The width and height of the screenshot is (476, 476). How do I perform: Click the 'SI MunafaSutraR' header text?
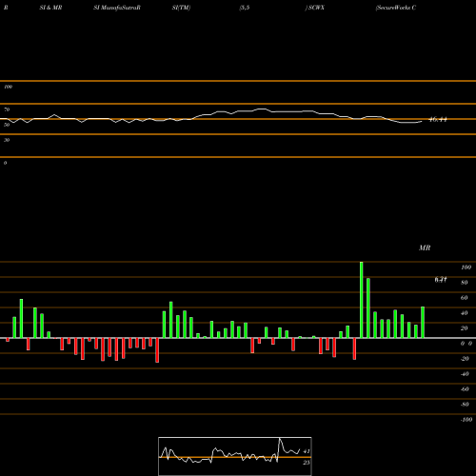coord(117,8)
